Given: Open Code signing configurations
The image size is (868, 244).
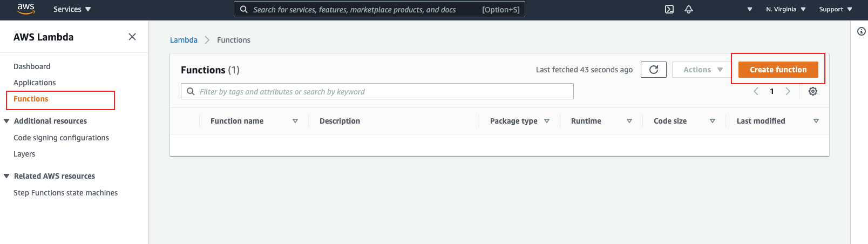Looking at the screenshot, I should (x=61, y=138).
